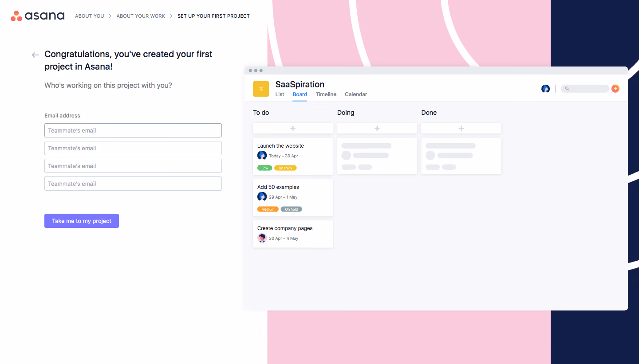Click the Doing column heading

pyautogui.click(x=346, y=113)
